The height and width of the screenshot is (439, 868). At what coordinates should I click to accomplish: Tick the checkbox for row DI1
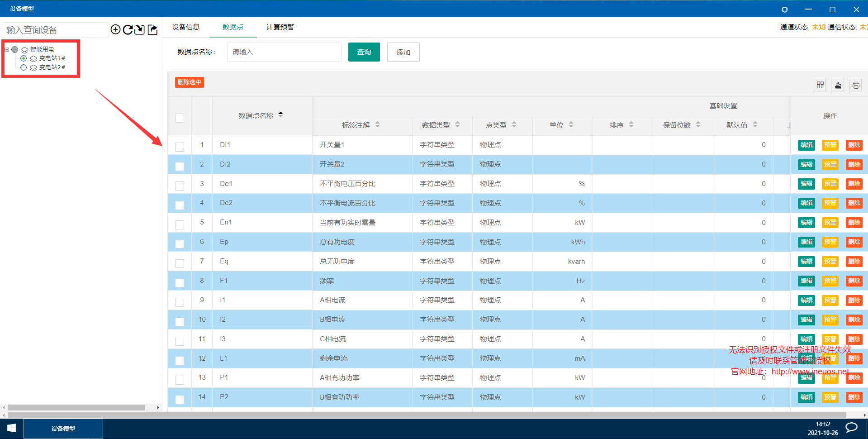180,147
